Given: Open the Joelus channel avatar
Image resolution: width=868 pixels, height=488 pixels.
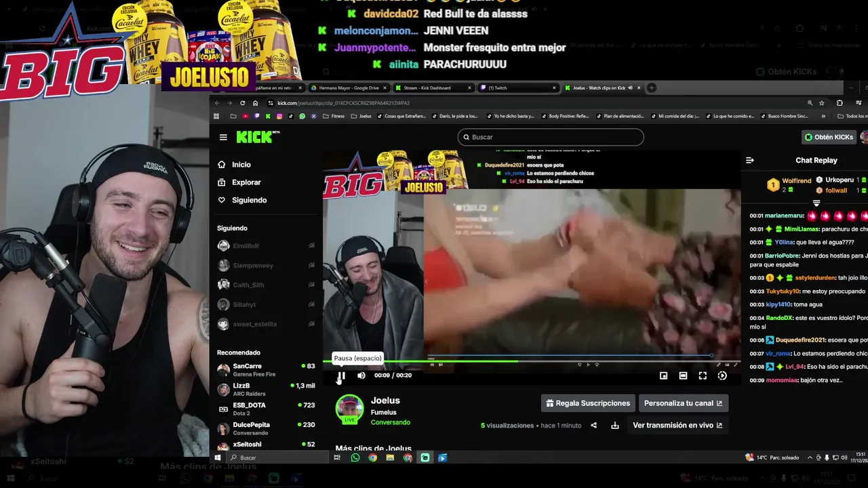Looking at the screenshot, I should click(x=350, y=409).
